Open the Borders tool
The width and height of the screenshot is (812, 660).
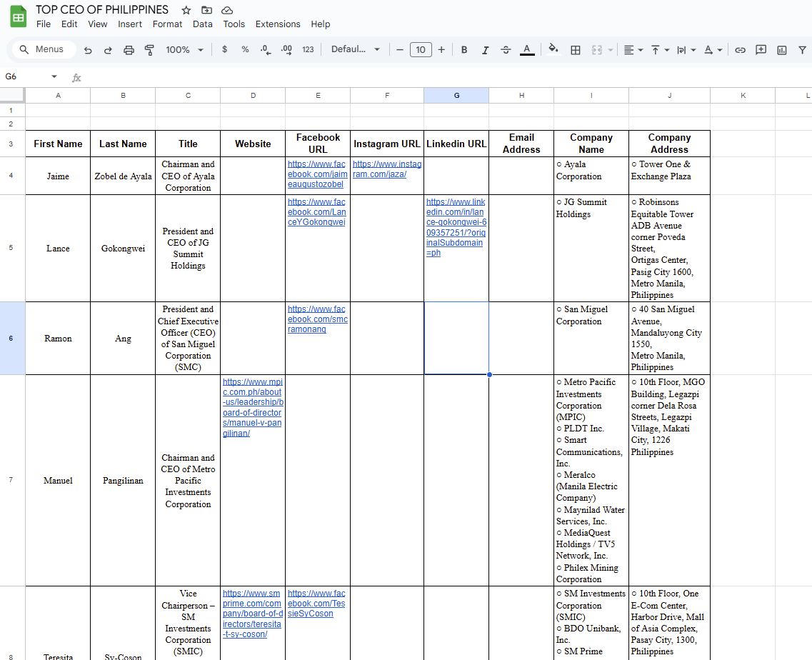tap(576, 50)
